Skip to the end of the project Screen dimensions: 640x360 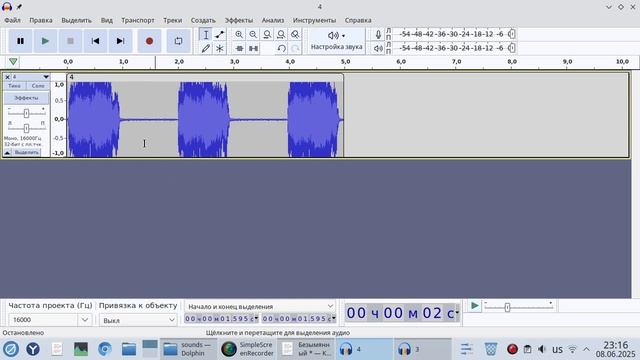coord(120,41)
